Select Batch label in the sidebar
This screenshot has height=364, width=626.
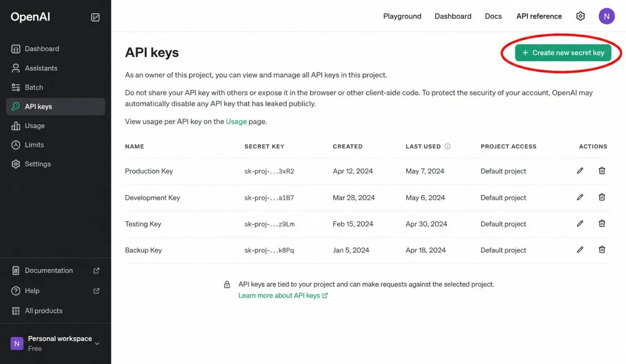click(x=34, y=87)
